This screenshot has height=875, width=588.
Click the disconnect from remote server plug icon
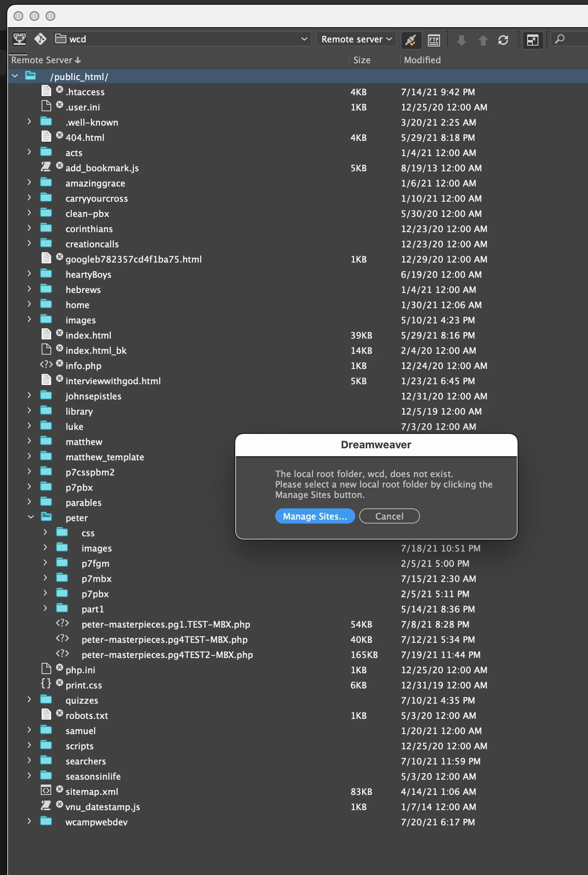click(x=411, y=40)
